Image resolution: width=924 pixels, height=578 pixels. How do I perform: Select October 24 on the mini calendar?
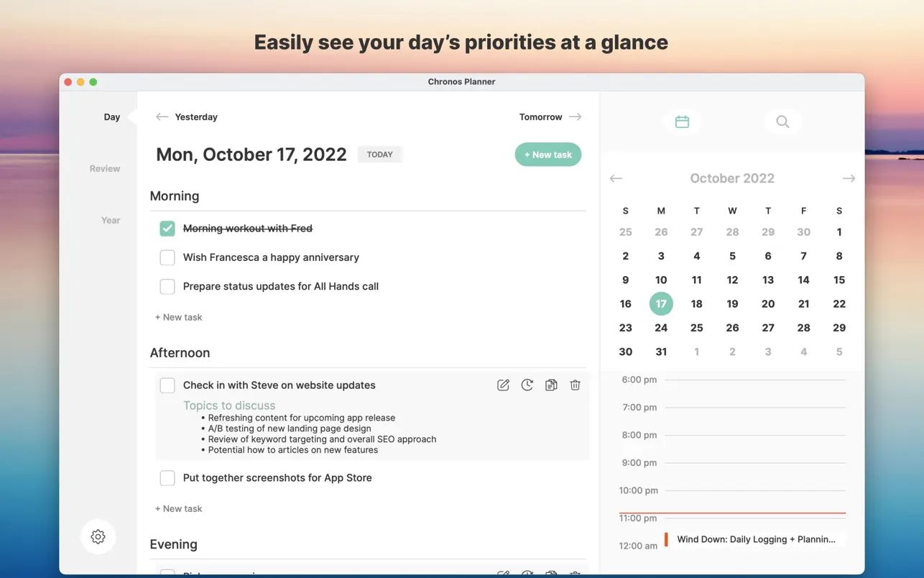coord(660,327)
